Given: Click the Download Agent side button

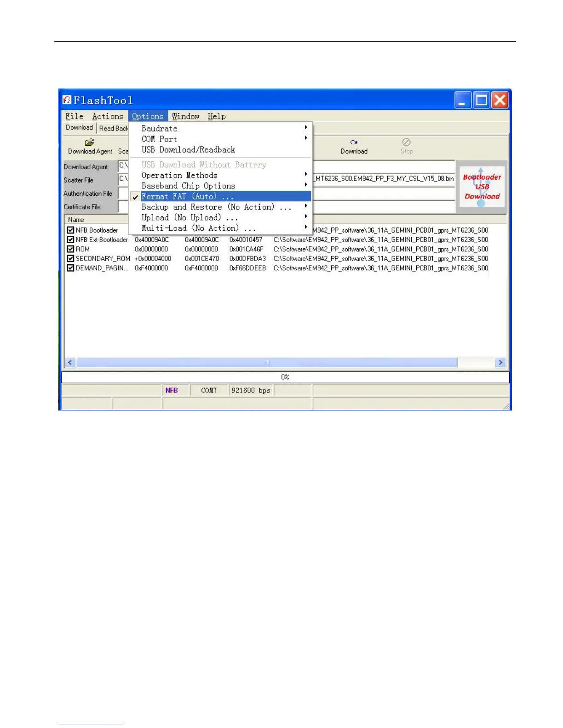Looking at the screenshot, I should click(90, 167).
